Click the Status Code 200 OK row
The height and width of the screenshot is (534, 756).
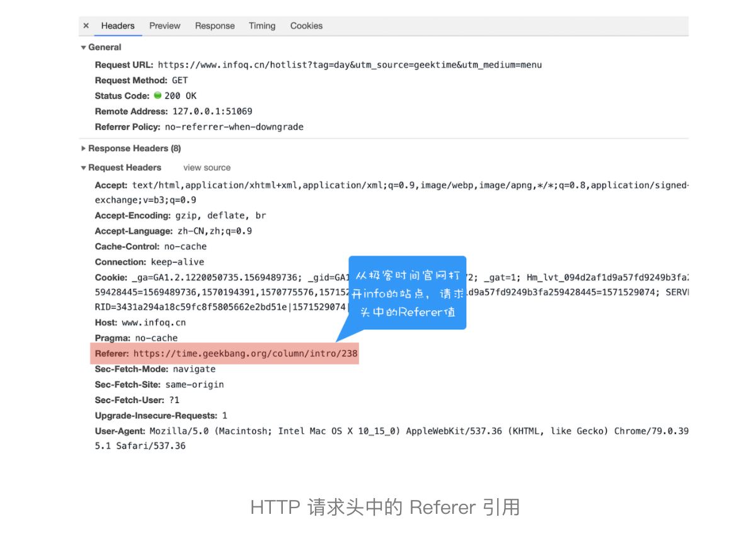click(x=146, y=96)
